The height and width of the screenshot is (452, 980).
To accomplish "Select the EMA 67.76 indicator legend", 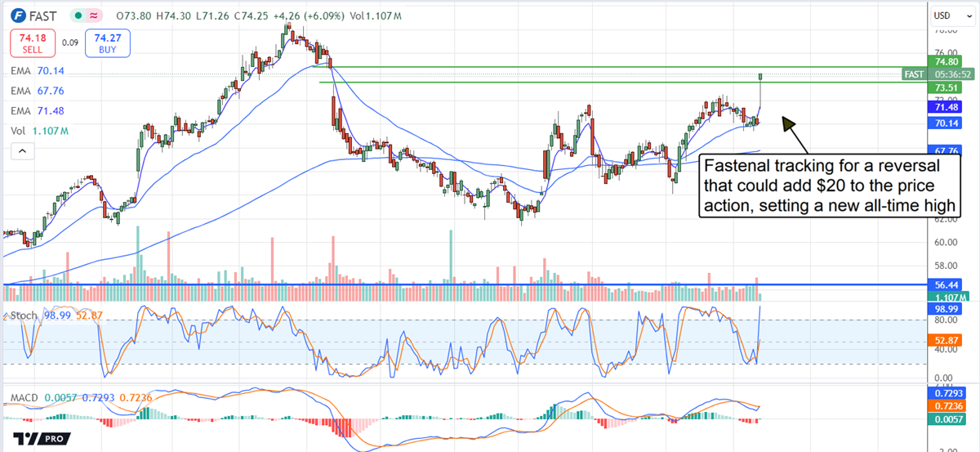I will pos(38,91).
